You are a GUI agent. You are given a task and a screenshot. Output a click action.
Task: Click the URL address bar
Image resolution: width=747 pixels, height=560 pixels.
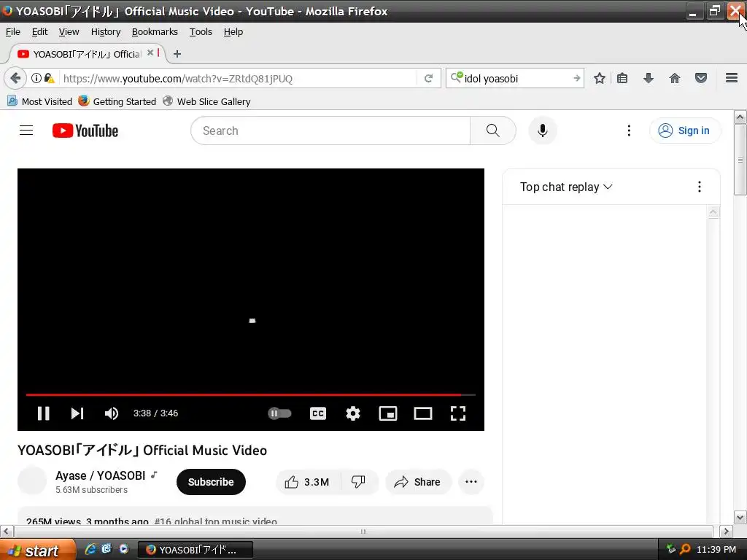239,78
